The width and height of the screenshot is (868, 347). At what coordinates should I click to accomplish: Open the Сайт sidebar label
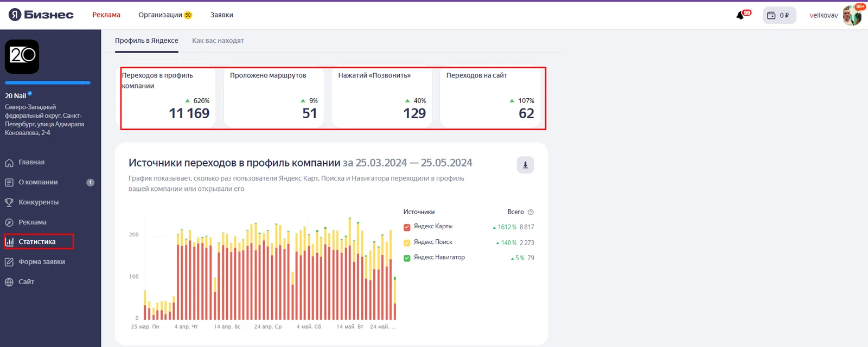26,282
